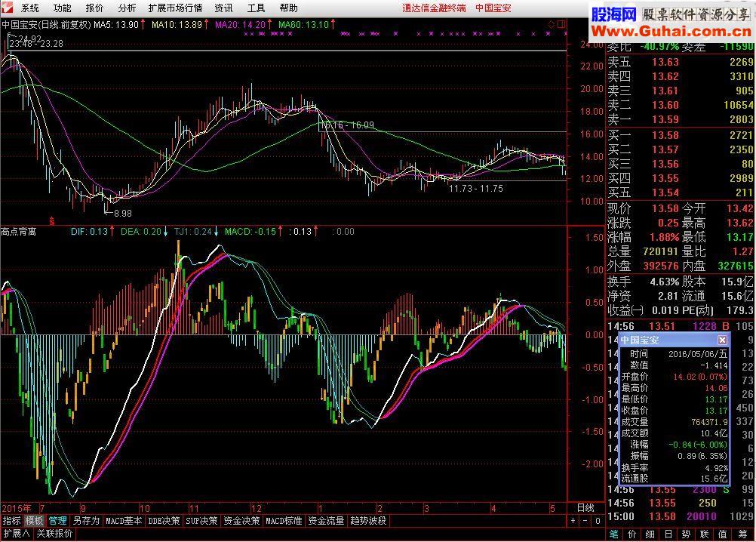Switch to 资金决策 indicator template
756x542 pixels.
(x=241, y=521)
